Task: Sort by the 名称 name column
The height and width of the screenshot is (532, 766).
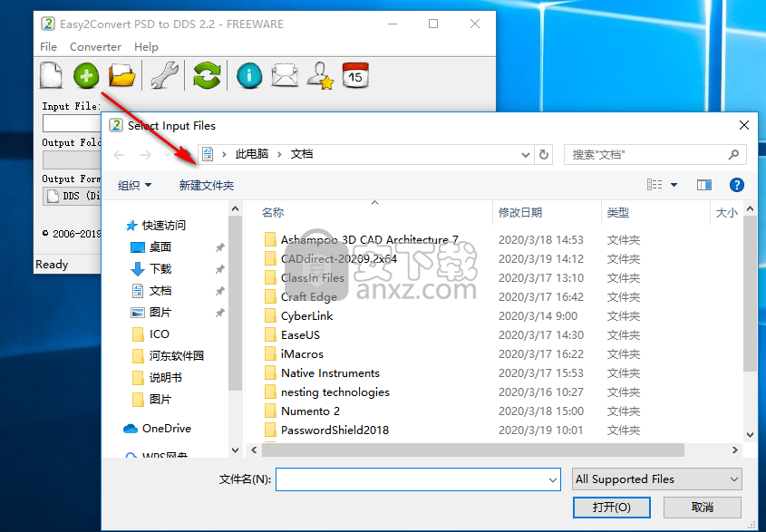Action: coord(273,212)
